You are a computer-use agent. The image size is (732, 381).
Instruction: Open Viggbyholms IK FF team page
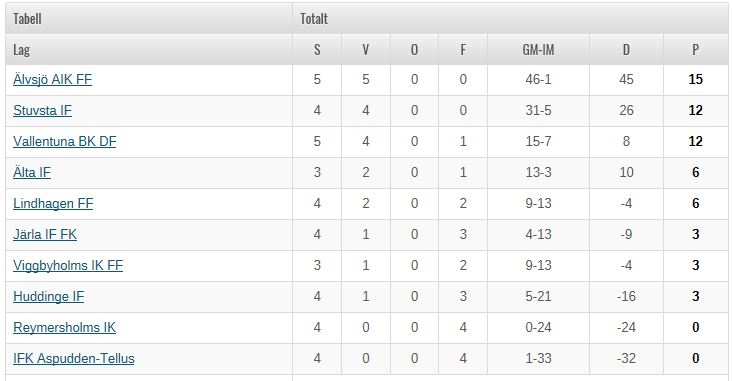(x=68, y=265)
